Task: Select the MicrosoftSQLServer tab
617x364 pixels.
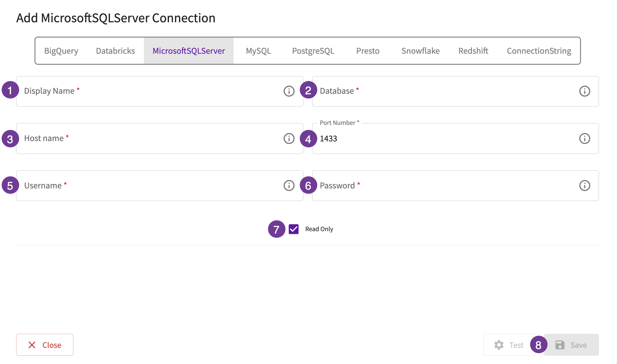Action: click(189, 51)
